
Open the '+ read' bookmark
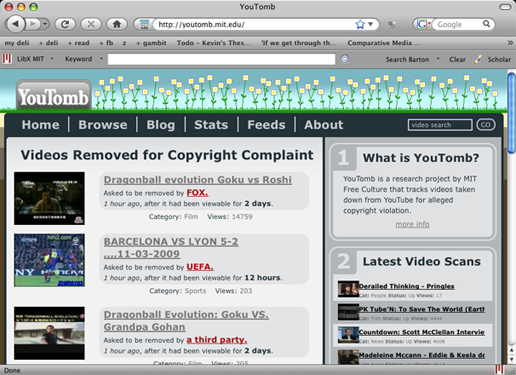coord(79,43)
